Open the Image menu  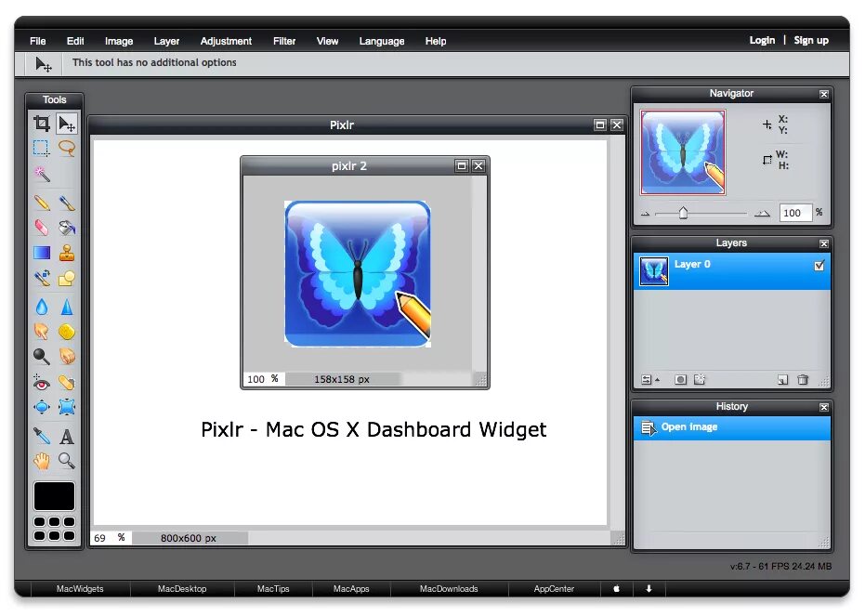pyautogui.click(x=119, y=41)
